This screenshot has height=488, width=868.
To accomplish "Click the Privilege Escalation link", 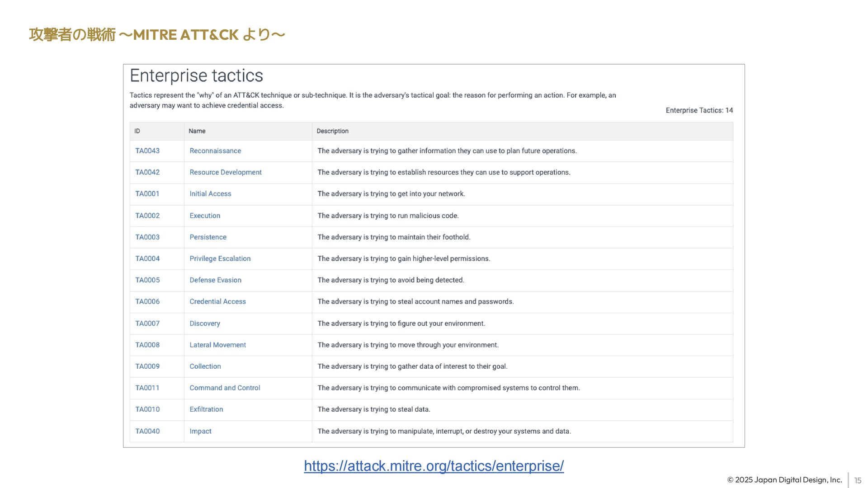I will point(220,258).
